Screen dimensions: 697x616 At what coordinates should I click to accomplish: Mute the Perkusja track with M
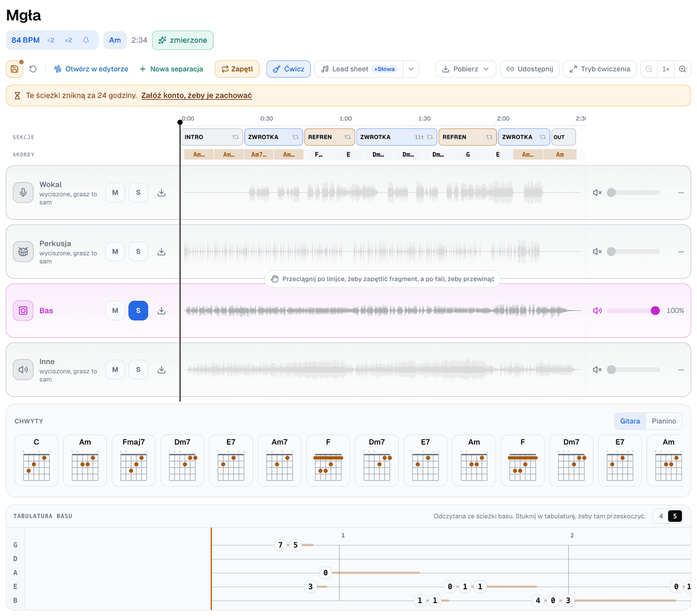click(x=115, y=252)
